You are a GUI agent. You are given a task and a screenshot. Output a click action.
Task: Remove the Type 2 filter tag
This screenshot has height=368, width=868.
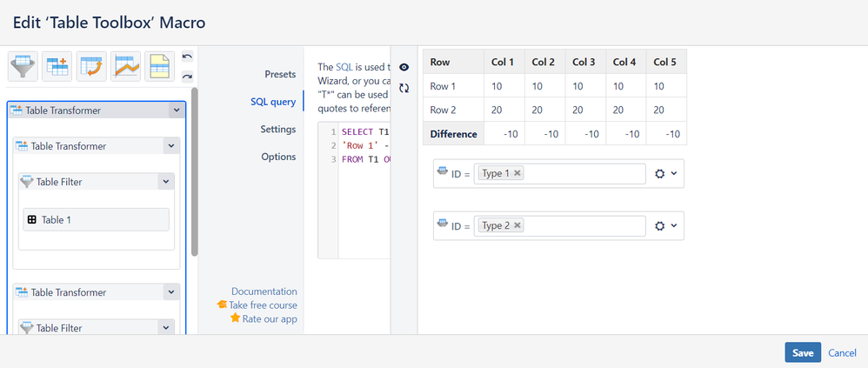(517, 225)
